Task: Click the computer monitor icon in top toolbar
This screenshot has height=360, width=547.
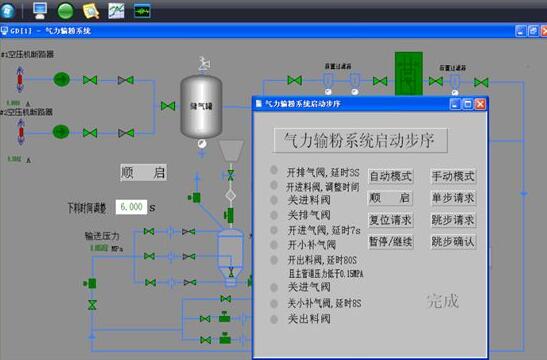Action: click(40, 10)
